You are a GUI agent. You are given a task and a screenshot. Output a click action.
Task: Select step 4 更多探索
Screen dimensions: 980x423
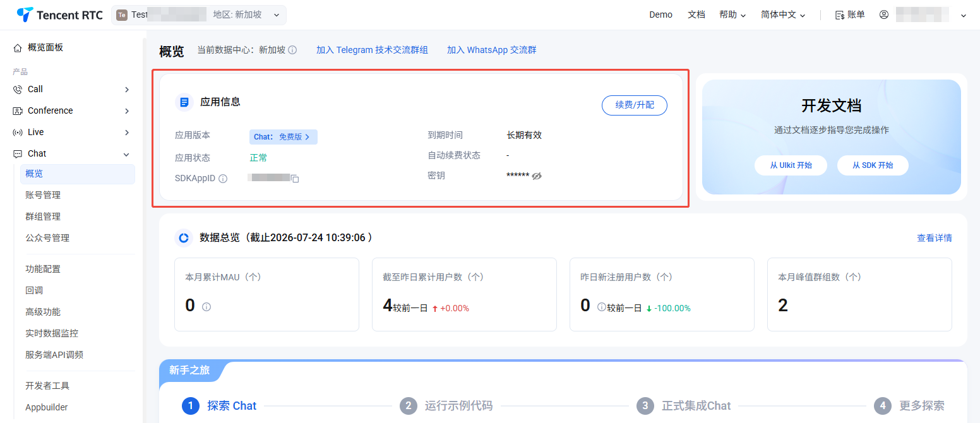click(x=909, y=406)
